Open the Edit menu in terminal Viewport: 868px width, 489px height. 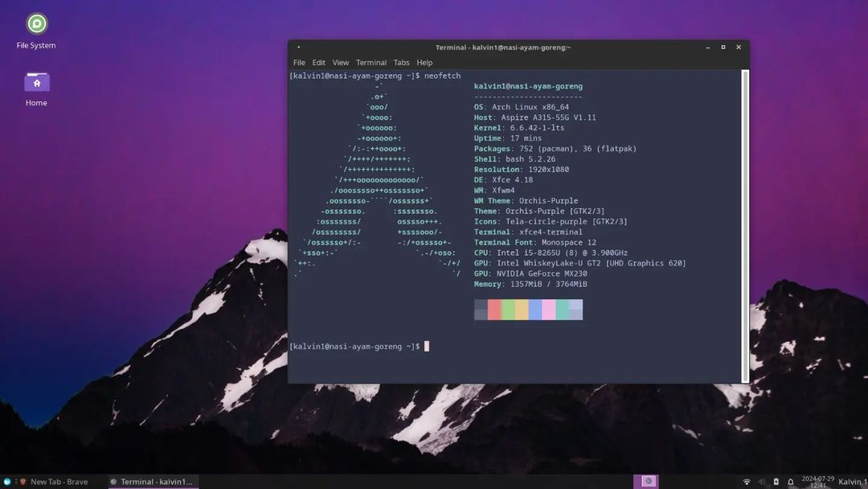(318, 63)
